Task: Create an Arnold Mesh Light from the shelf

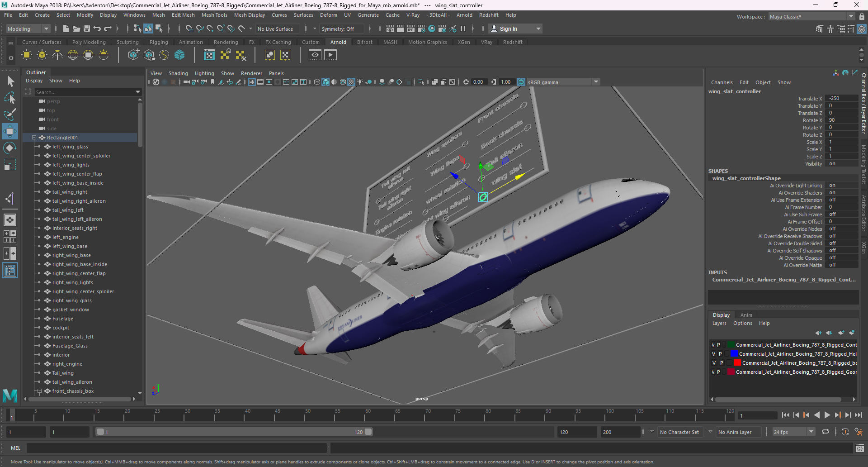Action: (42, 55)
